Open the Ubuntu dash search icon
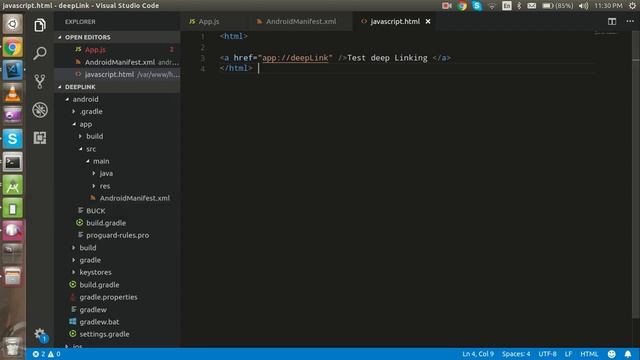The height and width of the screenshot is (360, 640). click(x=13, y=24)
